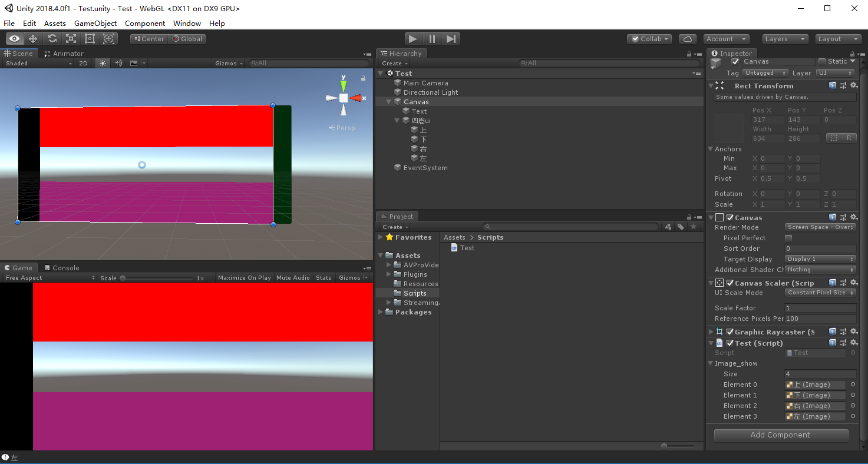The image size is (868, 464).
Task: Enable Maximize On Play
Action: click(x=244, y=277)
